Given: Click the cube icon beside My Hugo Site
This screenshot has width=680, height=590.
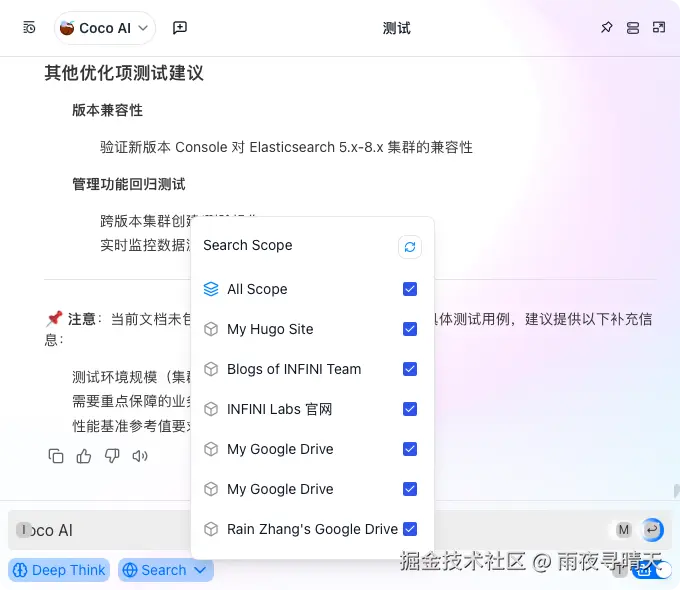Looking at the screenshot, I should point(211,329).
